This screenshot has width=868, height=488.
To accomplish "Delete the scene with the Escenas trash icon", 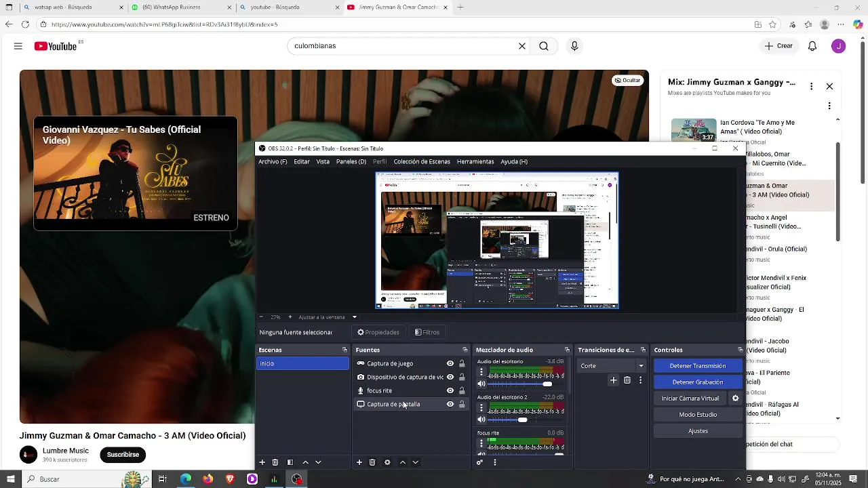I will coord(275,462).
